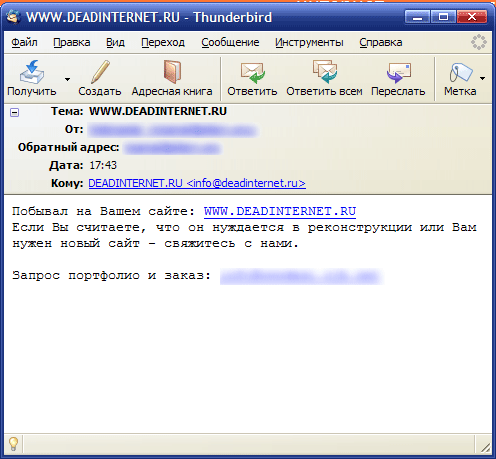Open the Вид menu
Screen dimensions: 496x459
(115, 43)
